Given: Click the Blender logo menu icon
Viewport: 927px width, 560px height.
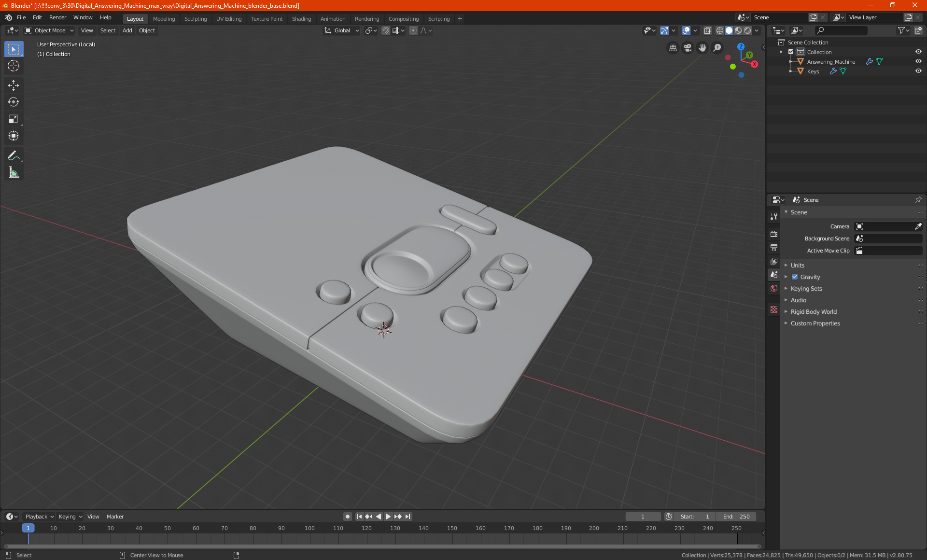Looking at the screenshot, I should click(8, 17).
